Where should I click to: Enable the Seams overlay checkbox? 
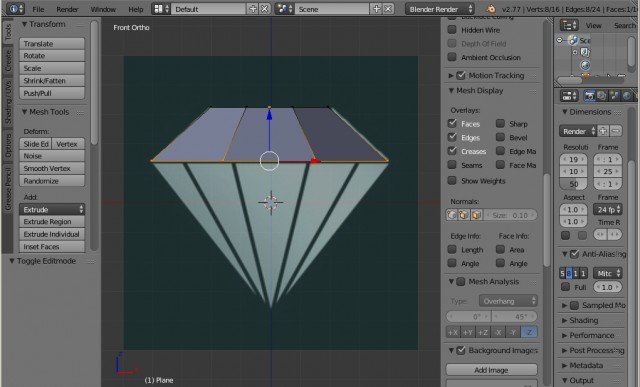tap(452, 165)
